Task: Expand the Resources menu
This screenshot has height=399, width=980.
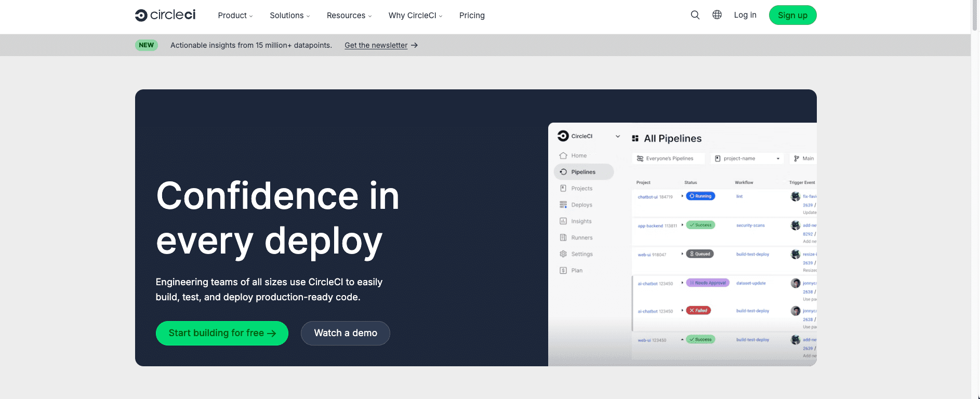Action: (349, 16)
